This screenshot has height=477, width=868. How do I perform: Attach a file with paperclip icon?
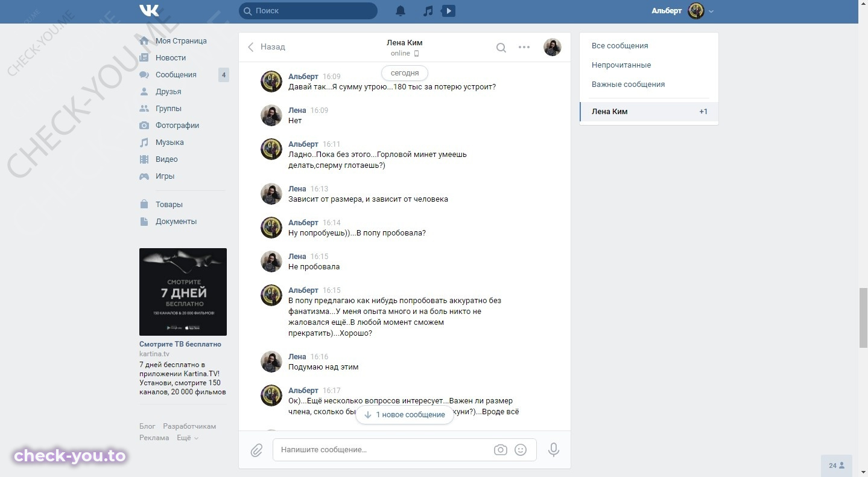tap(256, 450)
